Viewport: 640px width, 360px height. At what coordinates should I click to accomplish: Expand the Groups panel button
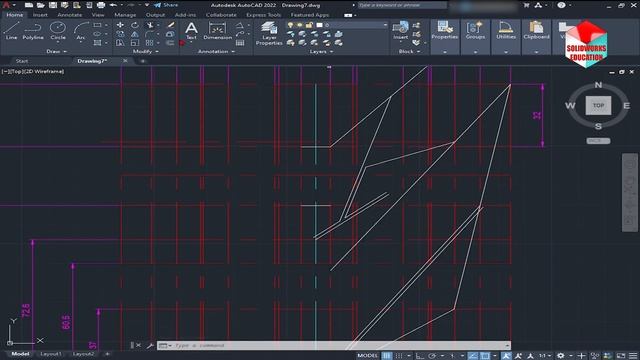(x=475, y=37)
